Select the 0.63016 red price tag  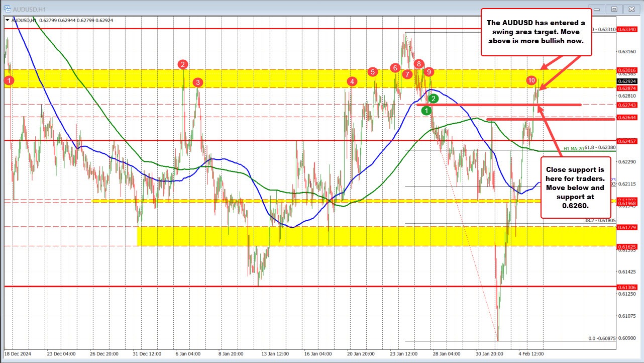[x=627, y=70]
